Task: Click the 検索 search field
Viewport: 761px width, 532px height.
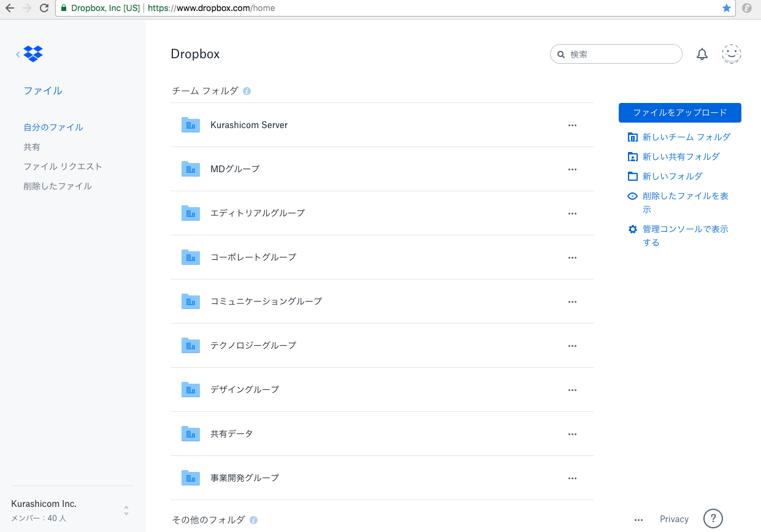Action: pyautogui.click(x=616, y=54)
